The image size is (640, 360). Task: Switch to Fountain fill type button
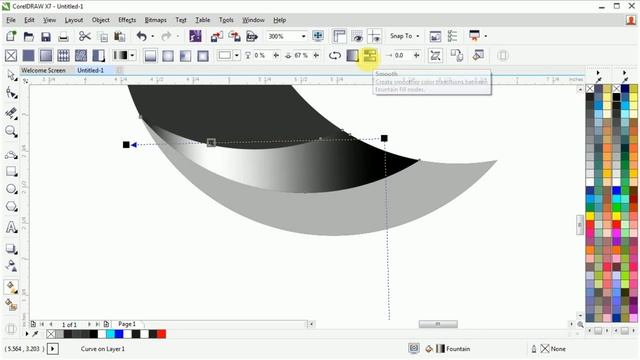pos(46,55)
